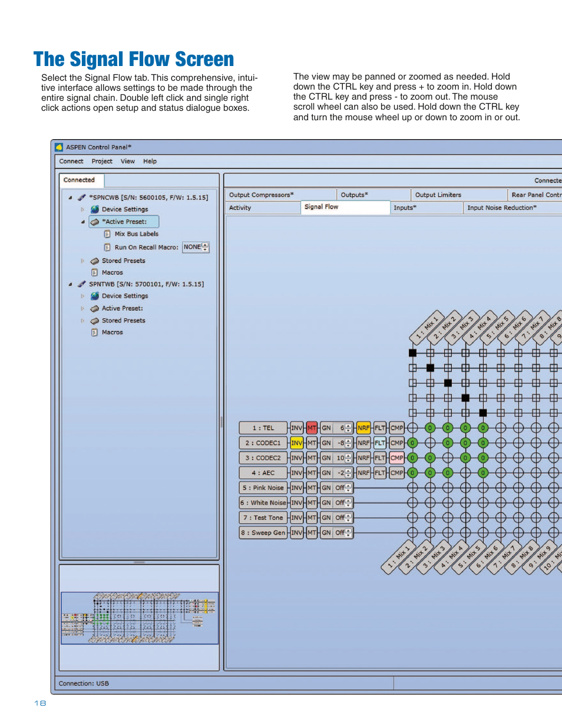Click the NRF block on AEC row
This screenshot has height=728, width=562.
pyautogui.click(x=363, y=473)
